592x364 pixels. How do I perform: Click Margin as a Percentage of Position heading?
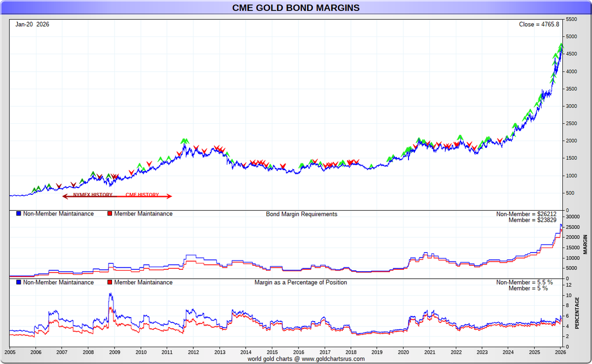coord(300,283)
